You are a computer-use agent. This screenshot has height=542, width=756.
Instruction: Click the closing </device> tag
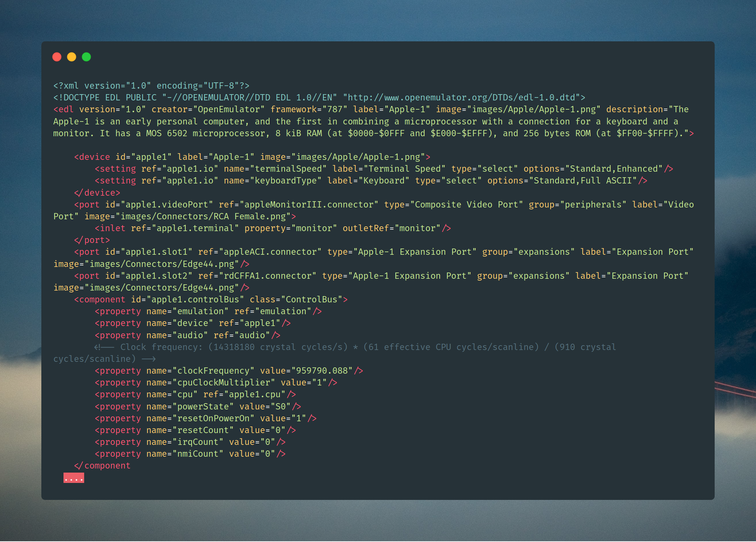point(97,193)
